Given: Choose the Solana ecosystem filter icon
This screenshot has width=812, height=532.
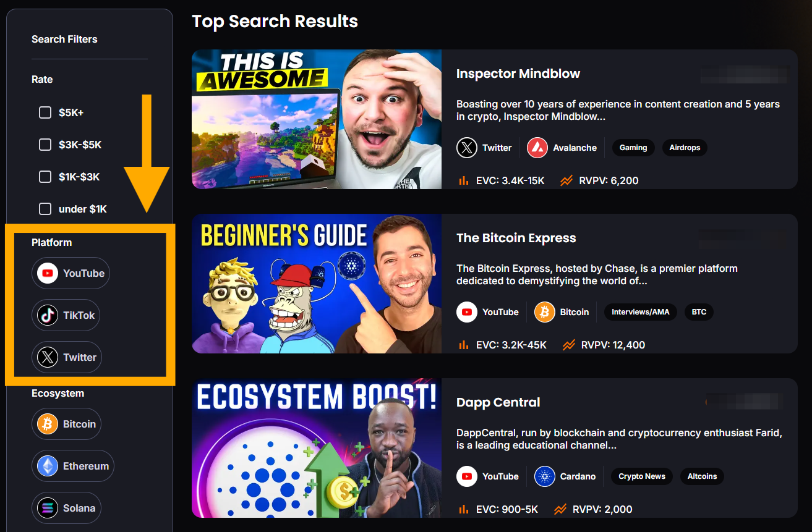Looking at the screenshot, I should (48, 508).
